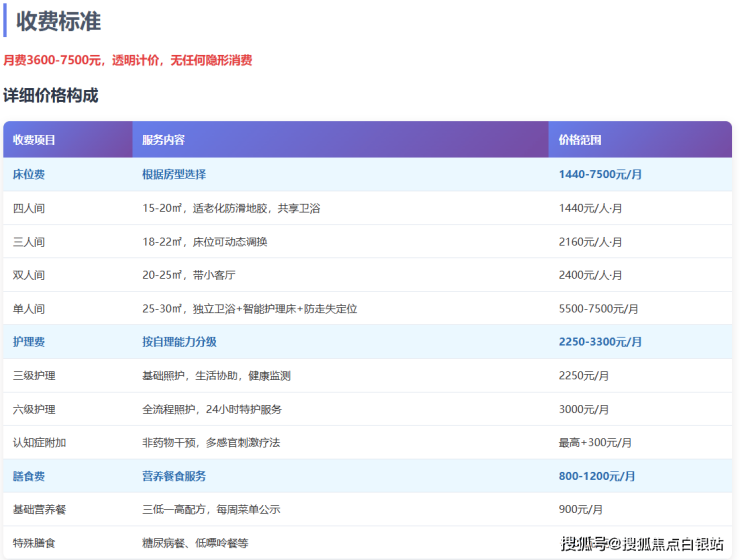The width and height of the screenshot is (740, 560).
Task: Click the 1440-7500元/月 bed fee price
Action: [600, 174]
